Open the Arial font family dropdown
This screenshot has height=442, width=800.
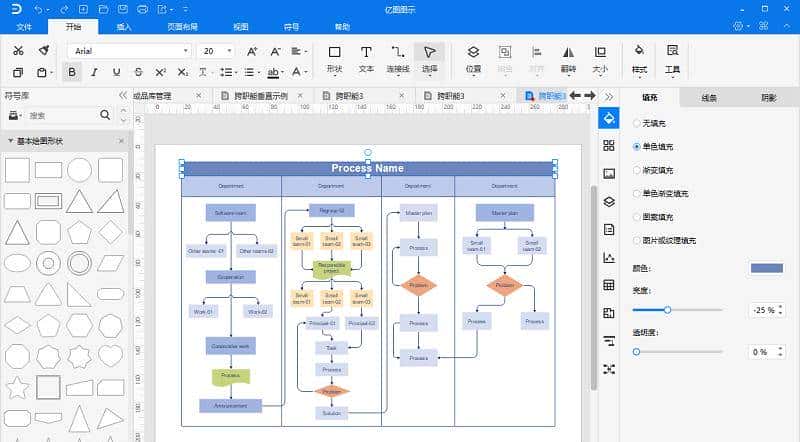click(130, 50)
